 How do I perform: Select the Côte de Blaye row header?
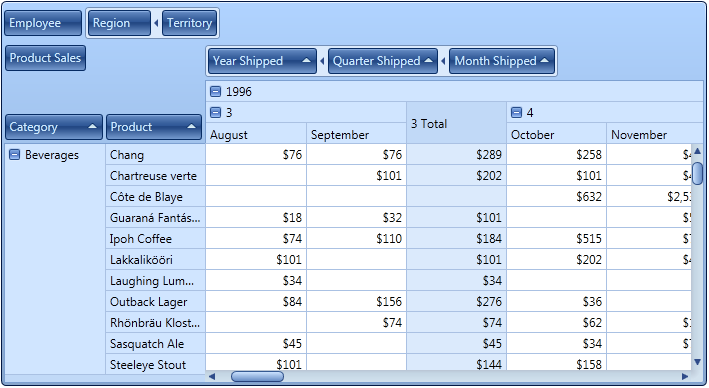(155, 197)
